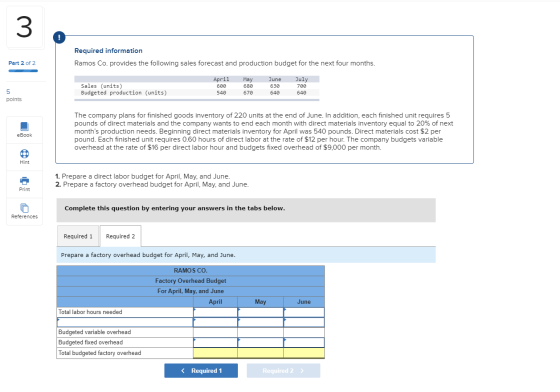Go back with the Required 1 button

pos(201,371)
